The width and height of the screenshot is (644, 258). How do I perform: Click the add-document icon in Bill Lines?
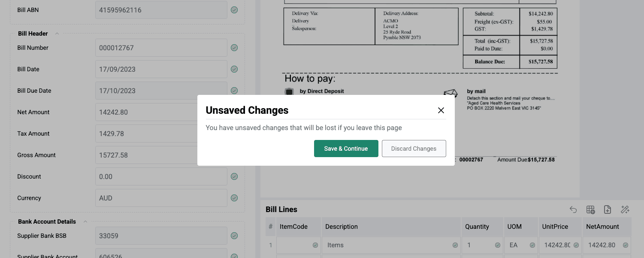[608, 209]
